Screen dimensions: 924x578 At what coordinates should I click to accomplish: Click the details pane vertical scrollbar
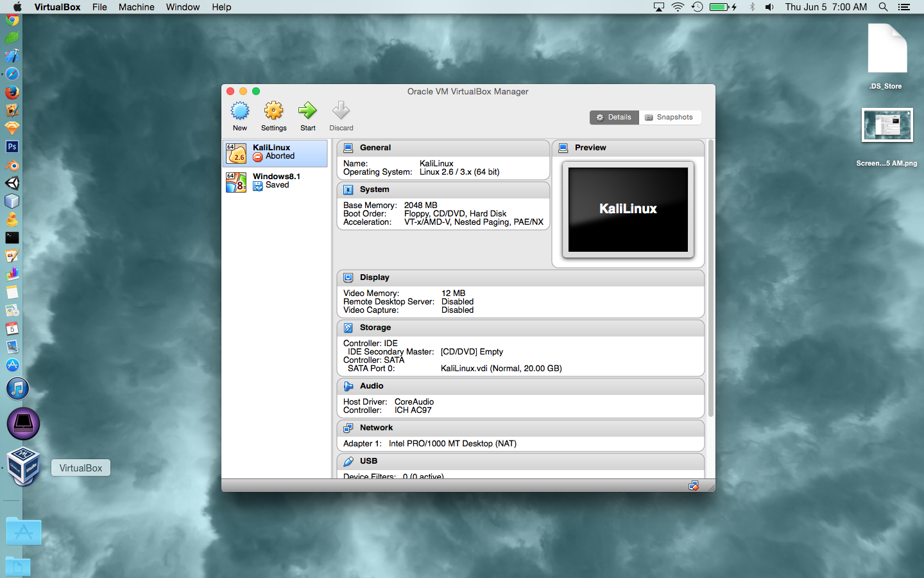click(x=710, y=277)
